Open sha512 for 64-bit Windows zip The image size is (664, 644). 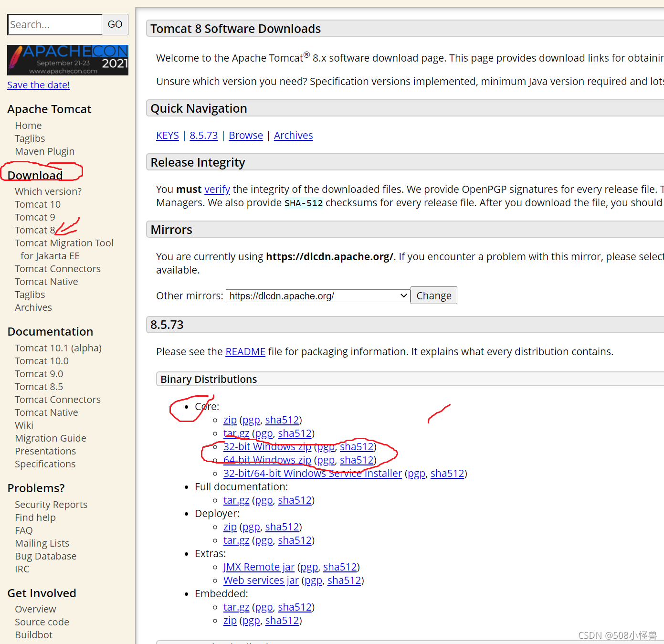[357, 460]
